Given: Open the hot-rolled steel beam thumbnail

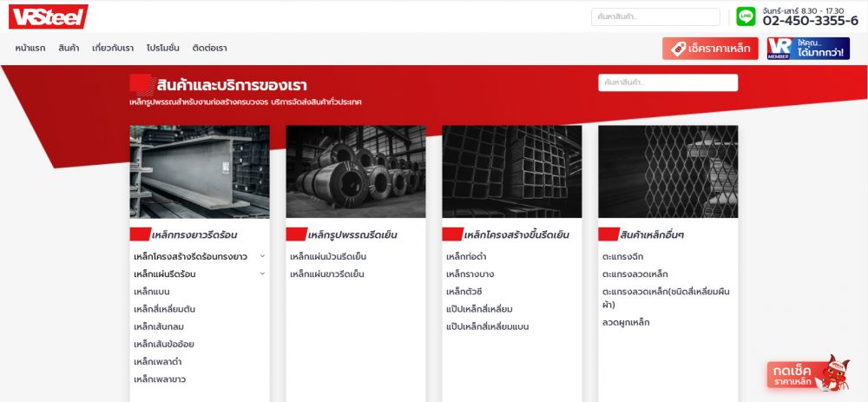Looking at the screenshot, I should [x=200, y=171].
